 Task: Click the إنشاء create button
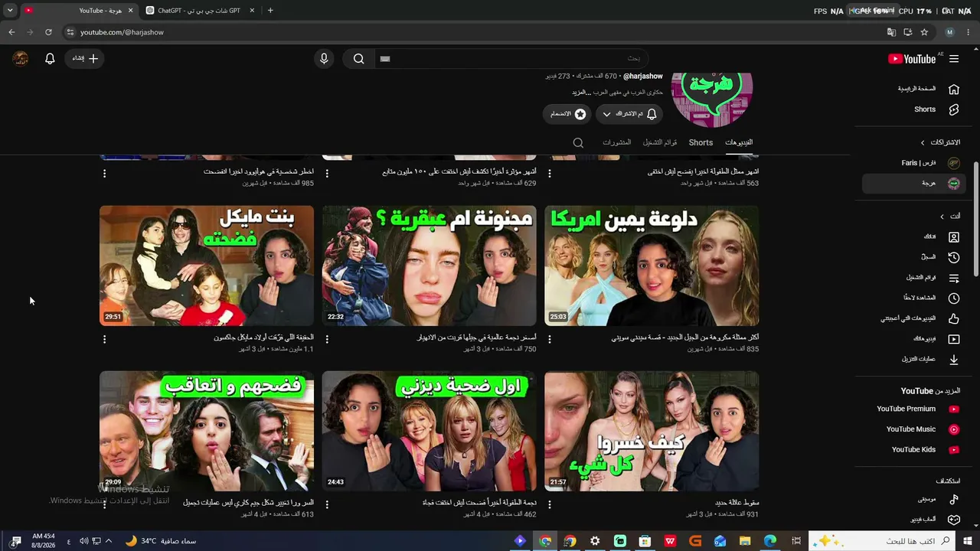(84, 59)
